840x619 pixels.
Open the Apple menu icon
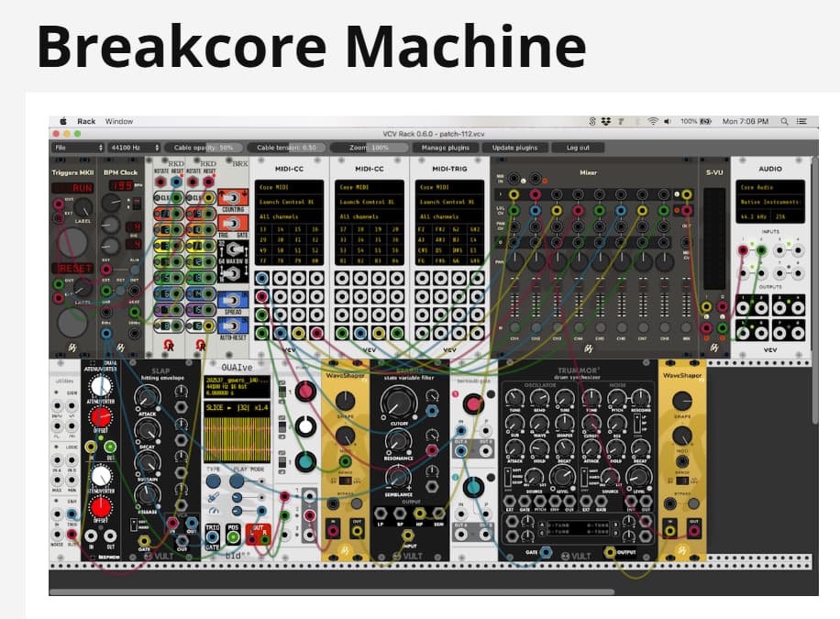(63, 121)
